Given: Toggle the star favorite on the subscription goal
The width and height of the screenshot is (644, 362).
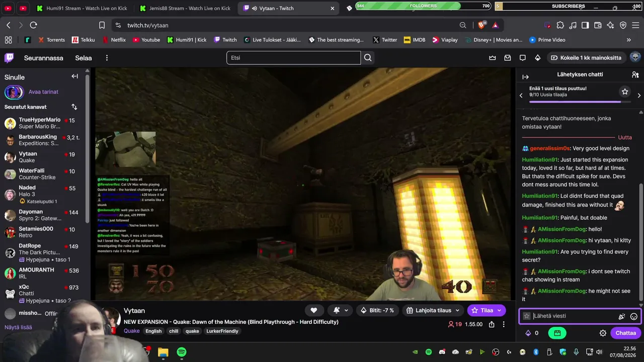Looking at the screenshot, I should pos(625,92).
